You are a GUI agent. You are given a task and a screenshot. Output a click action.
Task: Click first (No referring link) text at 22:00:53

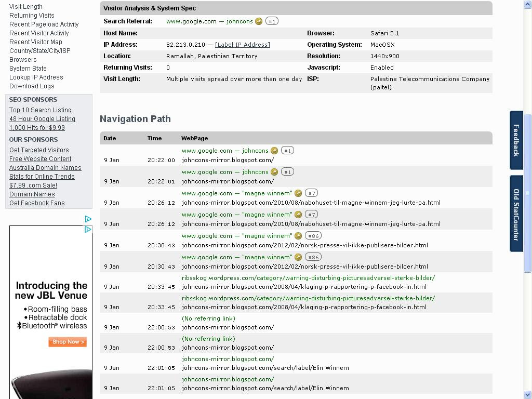[x=208, y=318]
